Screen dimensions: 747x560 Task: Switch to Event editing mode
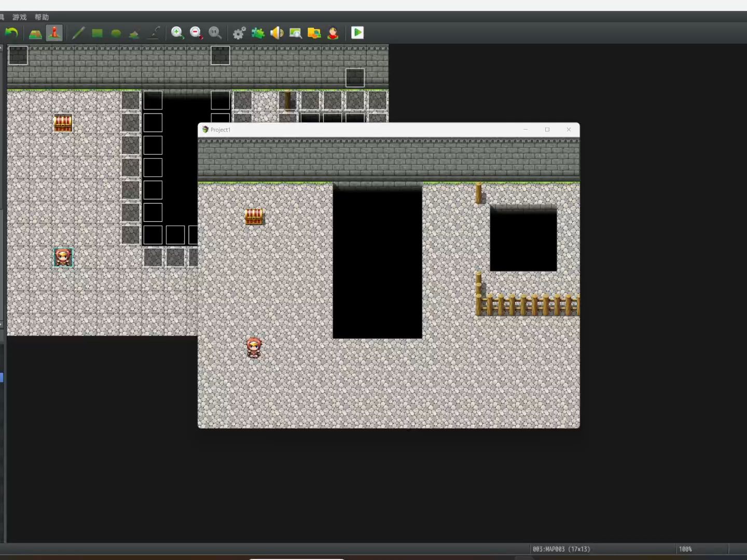pos(54,33)
